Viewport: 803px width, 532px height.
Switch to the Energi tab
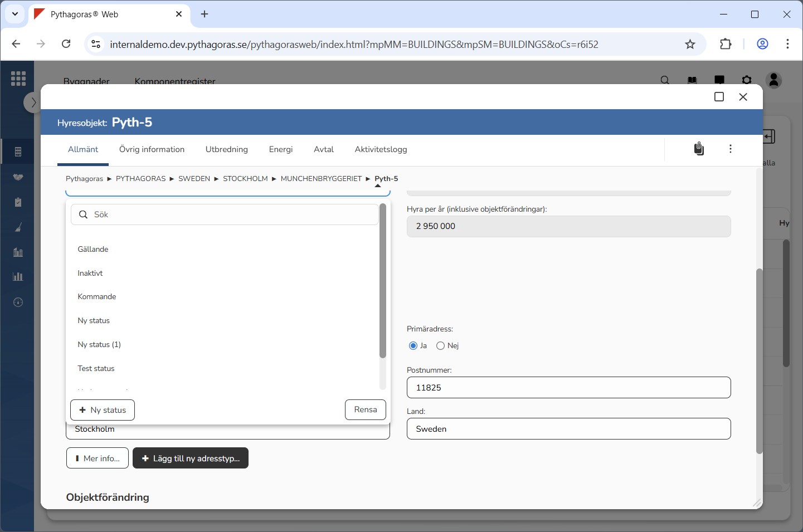click(x=280, y=149)
